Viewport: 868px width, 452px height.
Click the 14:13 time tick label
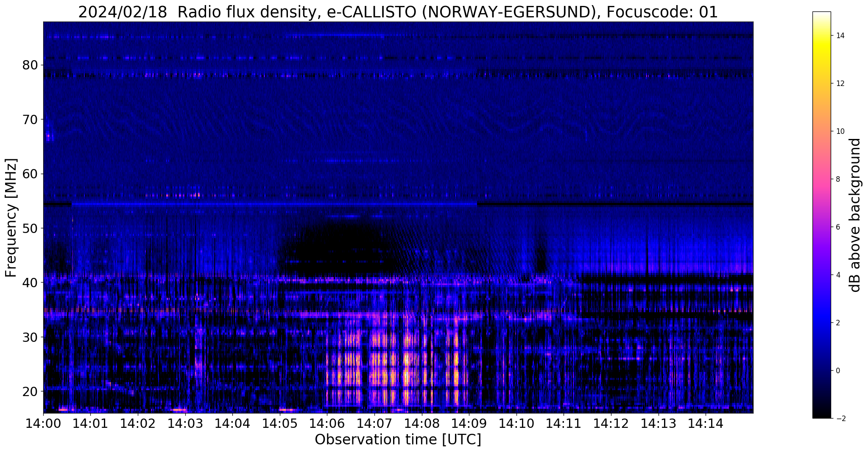click(658, 423)
